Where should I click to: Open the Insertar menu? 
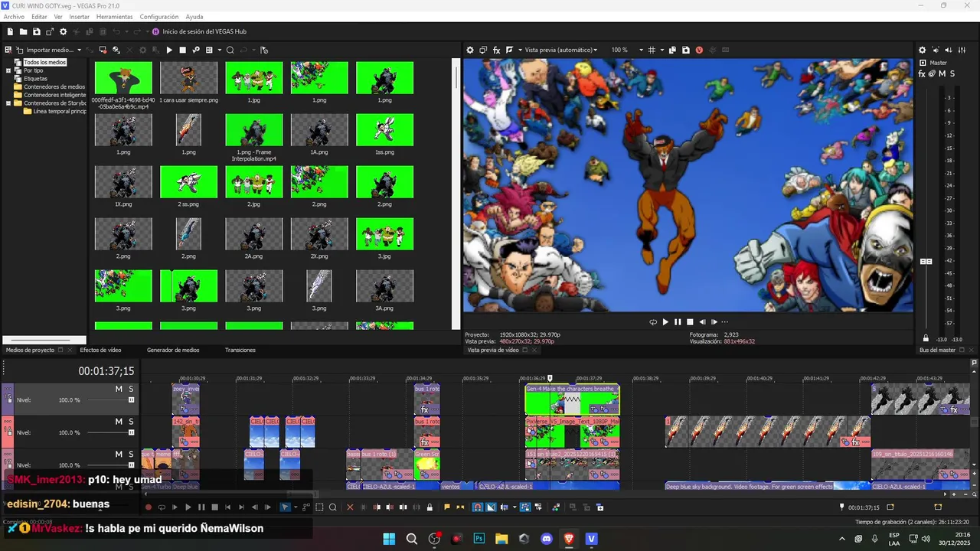coord(79,17)
